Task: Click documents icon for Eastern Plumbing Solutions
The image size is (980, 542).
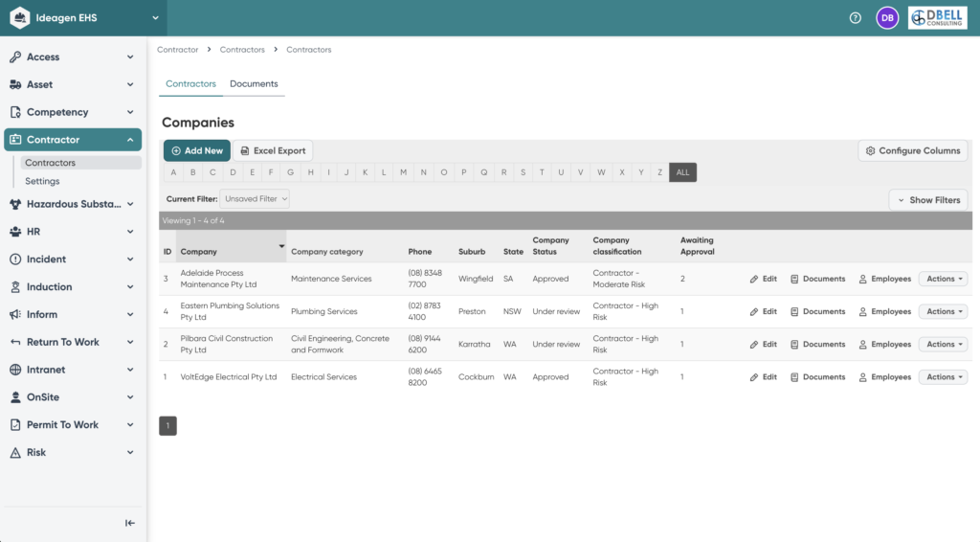Action: click(x=794, y=311)
